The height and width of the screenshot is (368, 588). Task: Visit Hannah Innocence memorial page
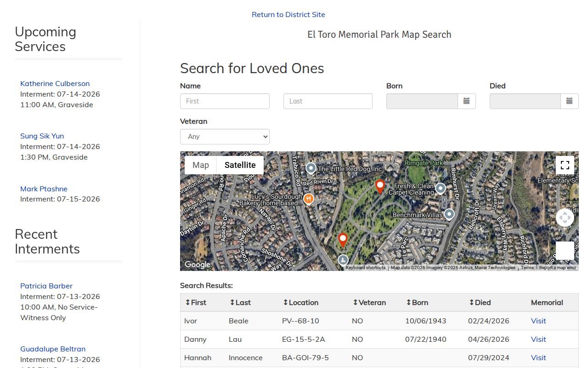[538, 358]
